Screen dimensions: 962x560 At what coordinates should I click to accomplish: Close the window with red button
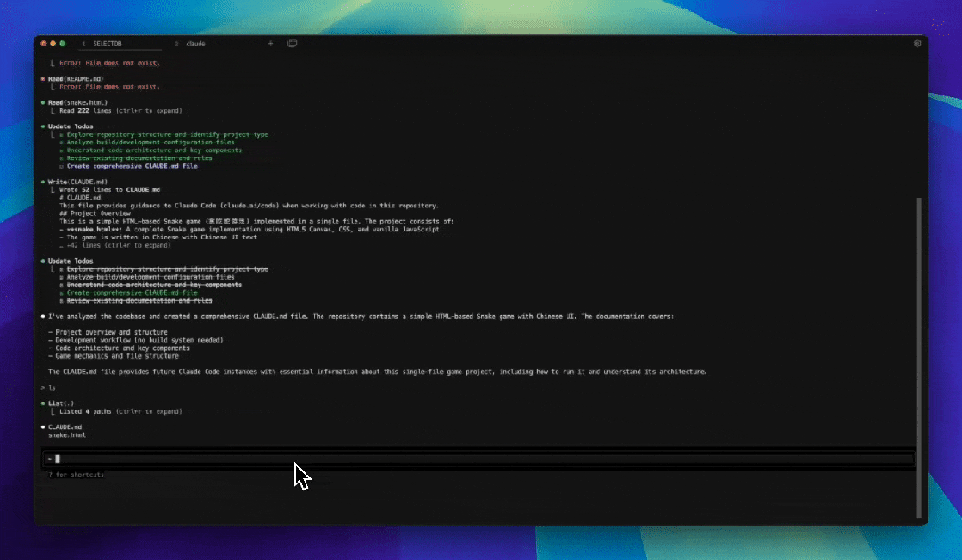pos(44,44)
